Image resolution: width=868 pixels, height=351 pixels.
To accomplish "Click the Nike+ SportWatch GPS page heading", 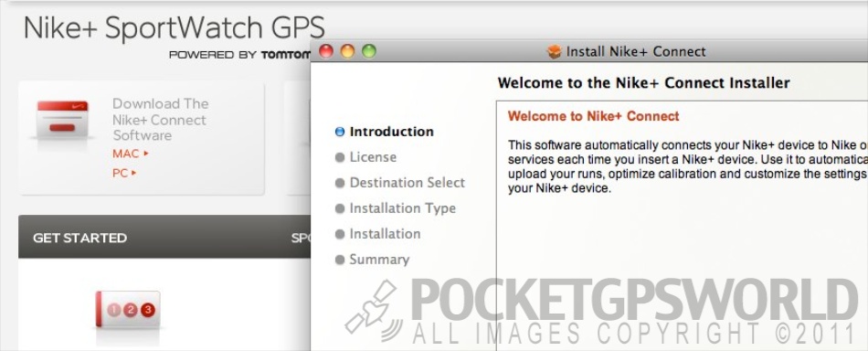I will tap(175, 27).
